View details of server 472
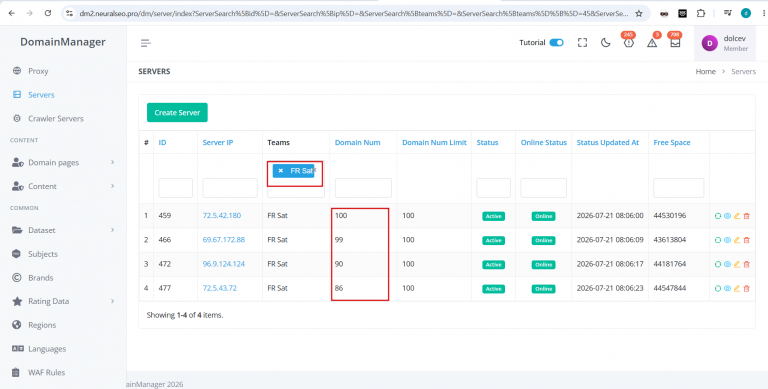Viewport: 768px width, 389px height. (727, 264)
